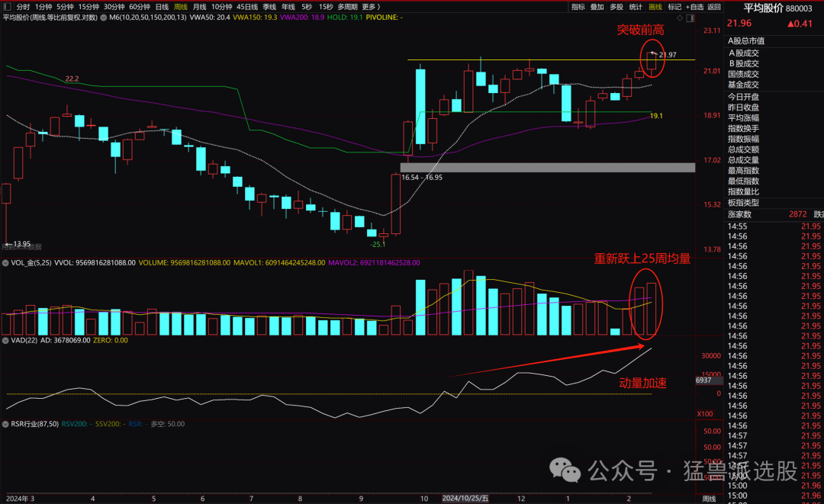Switch to 15秒 timeframe
The image size is (824, 504).
[x=326, y=7]
